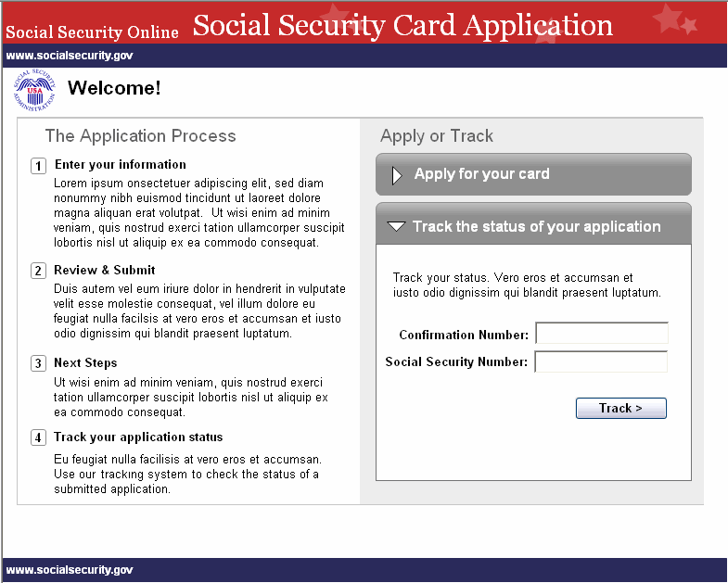The height and width of the screenshot is (583, 728).
Task: Open the www.socialsecurity.gov link at top
Action: click(70, 56)
